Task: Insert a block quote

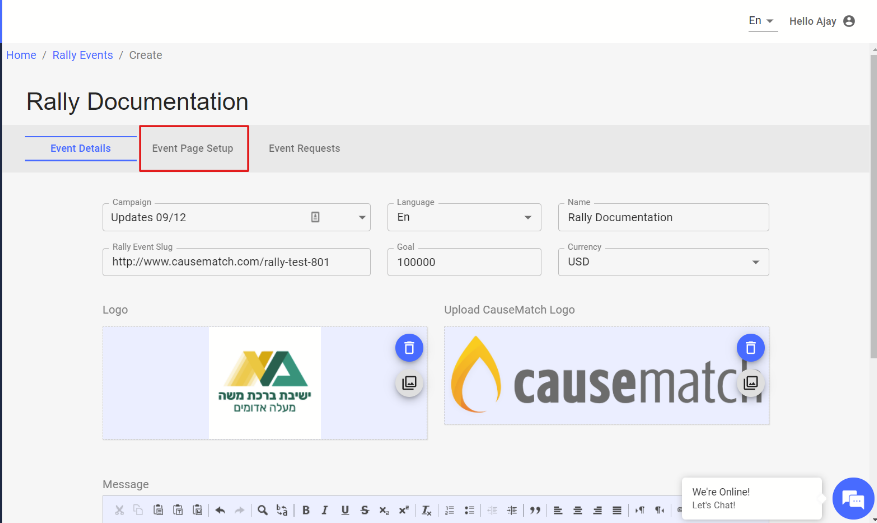Action: (x=535, y=510)
